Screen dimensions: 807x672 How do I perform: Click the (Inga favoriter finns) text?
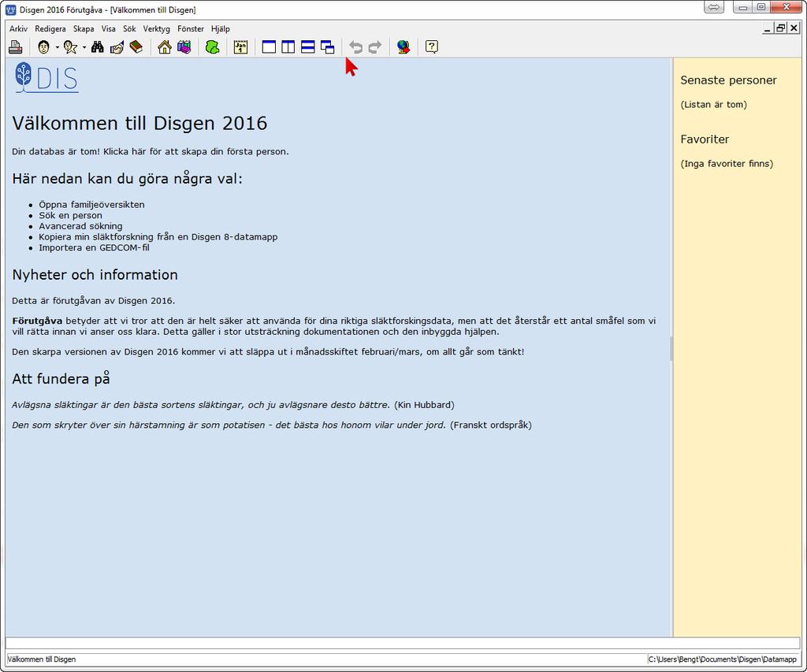[727, 164]
